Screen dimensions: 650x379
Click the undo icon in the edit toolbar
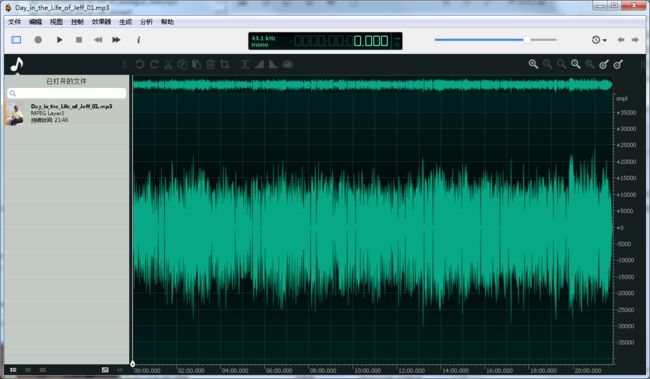click(x=140, y=64)
